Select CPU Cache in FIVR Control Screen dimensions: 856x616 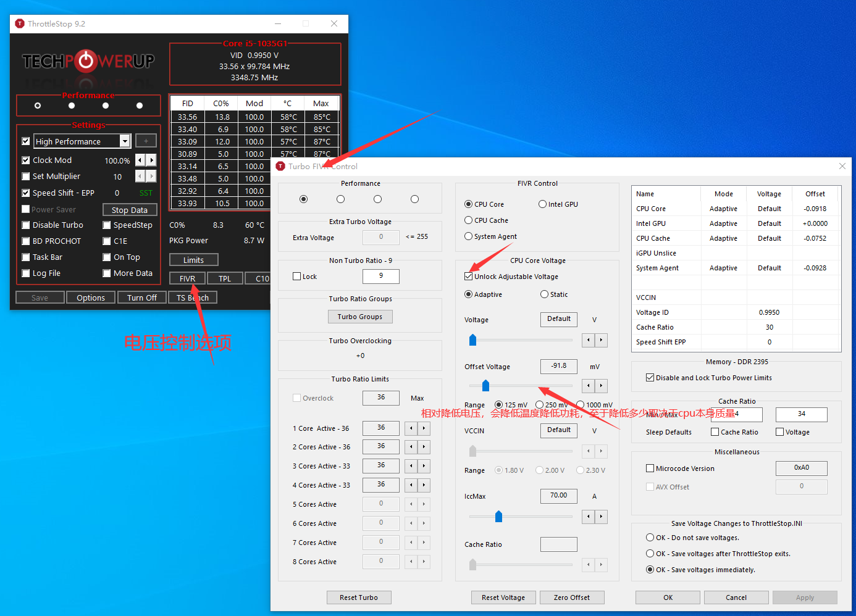tap(469, 220)
